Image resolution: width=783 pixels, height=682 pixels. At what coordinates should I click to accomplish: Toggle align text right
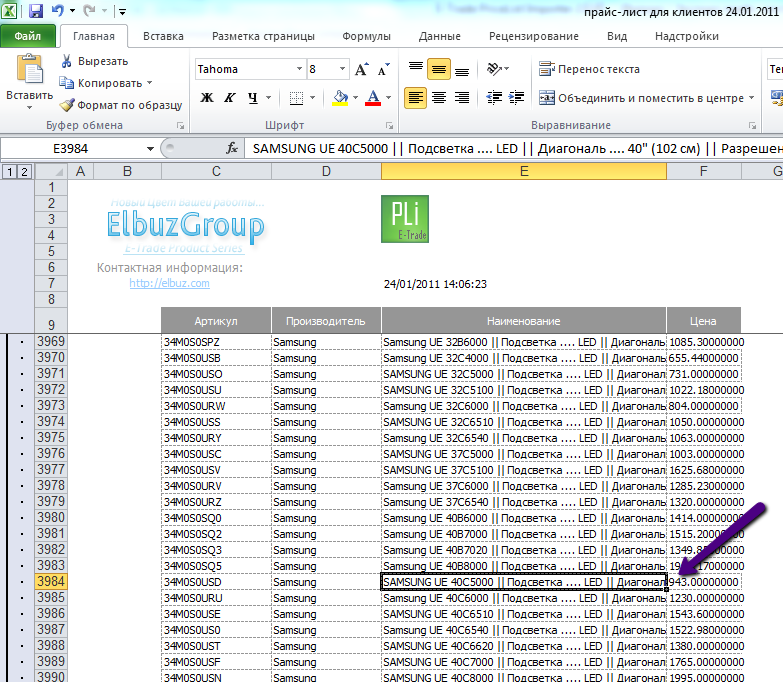[x=462, y=98]
